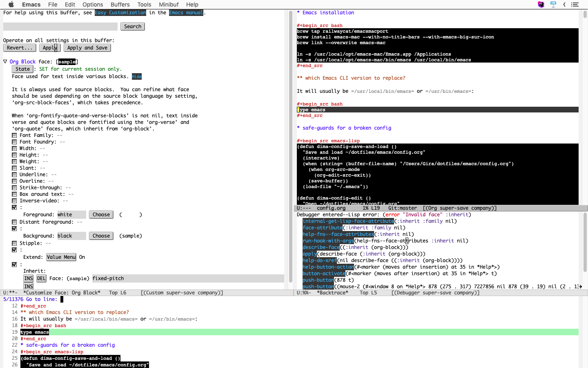Click the collapse chevron in the menu bar
Image resolution: width=588 pixels, height=368 pixels.
(x=564, y=4)
